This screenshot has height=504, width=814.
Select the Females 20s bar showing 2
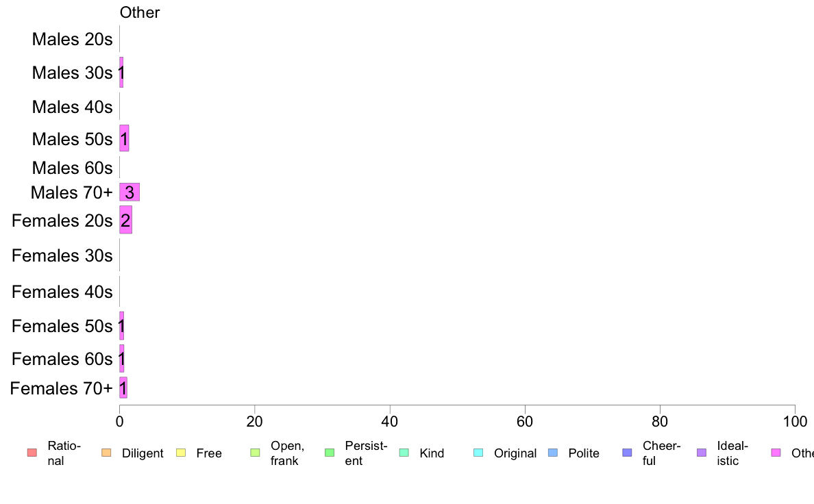[125, 220]
